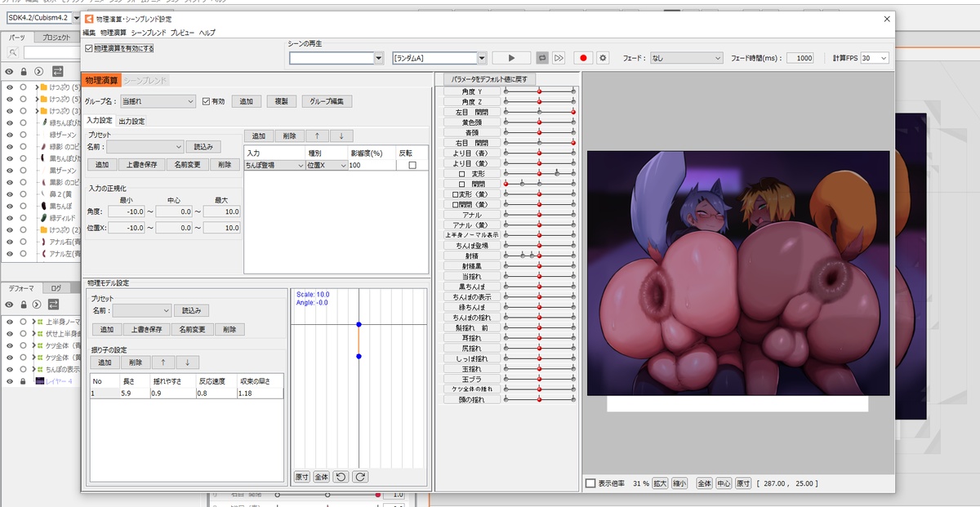Enable the 反転 checkbox in input row
This screenshot has height=507, width=980.
pos(412,165)
